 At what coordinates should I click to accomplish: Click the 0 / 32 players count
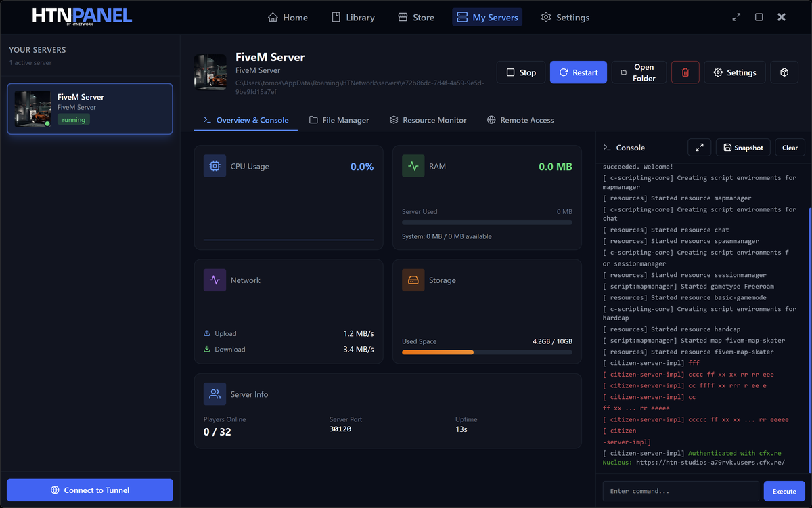click(217, 431)
